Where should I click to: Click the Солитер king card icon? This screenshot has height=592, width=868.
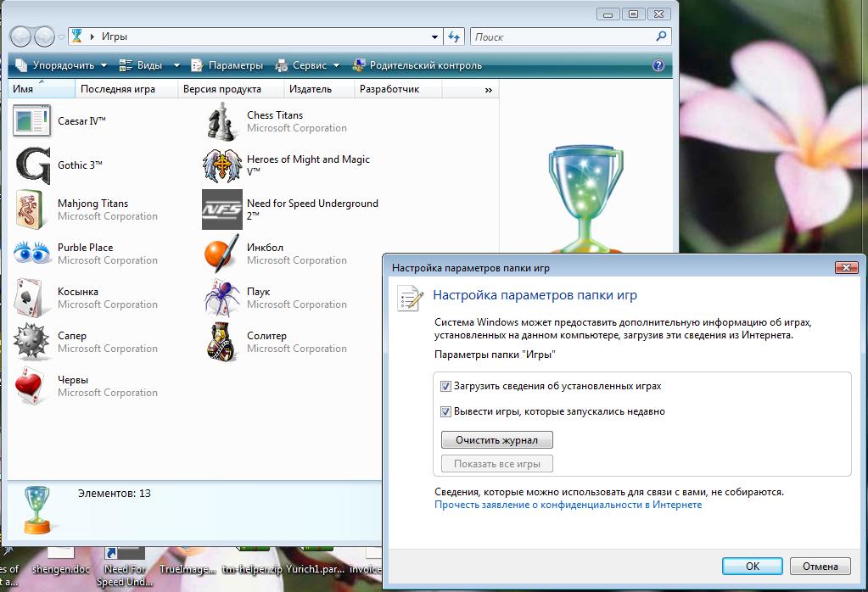tap(222, 342)
